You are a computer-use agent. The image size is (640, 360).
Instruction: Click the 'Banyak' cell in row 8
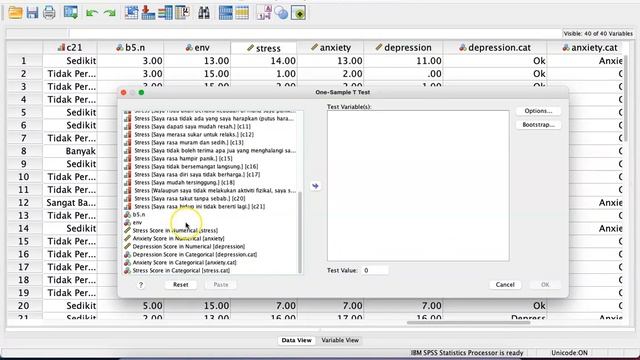point(70,151)
